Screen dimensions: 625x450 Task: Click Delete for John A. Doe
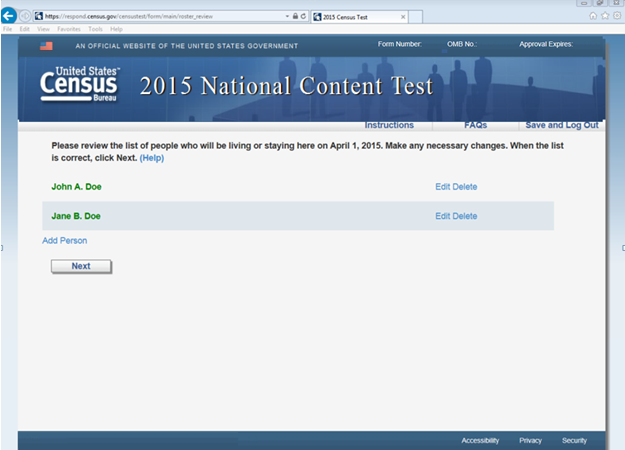[x=465, y=187]
